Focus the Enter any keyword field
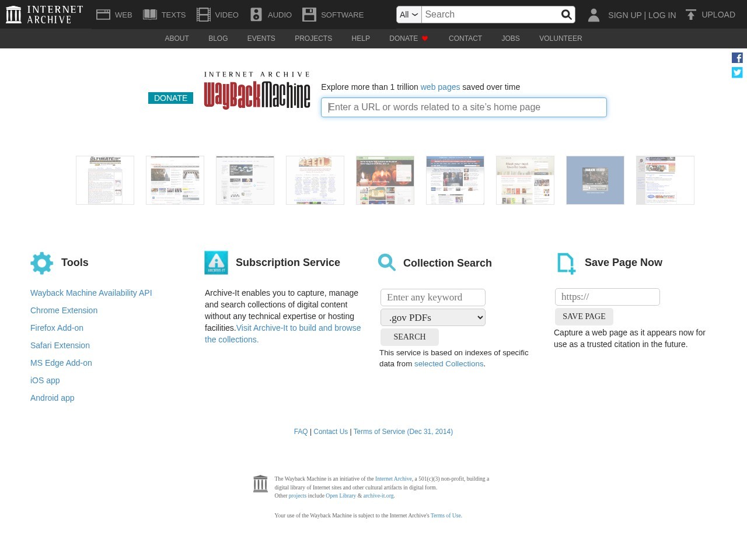747x560 pixels. point(433,297)
